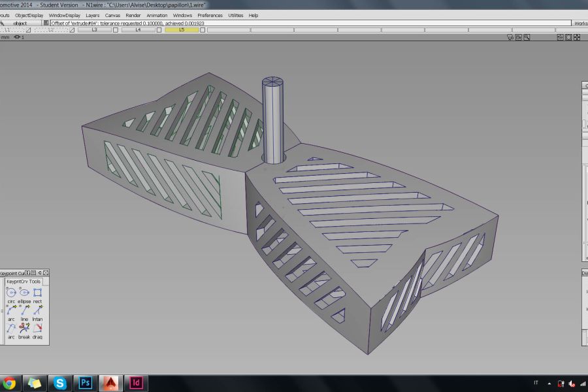
Task: Select the rect keypoint curve tool
Action: click(x=37, y=293)
